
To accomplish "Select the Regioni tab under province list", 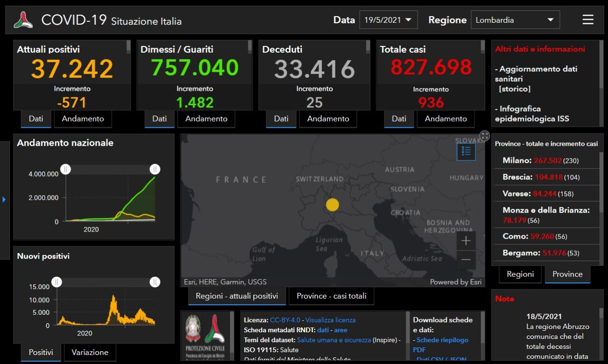I will click(x=520, y=274).
